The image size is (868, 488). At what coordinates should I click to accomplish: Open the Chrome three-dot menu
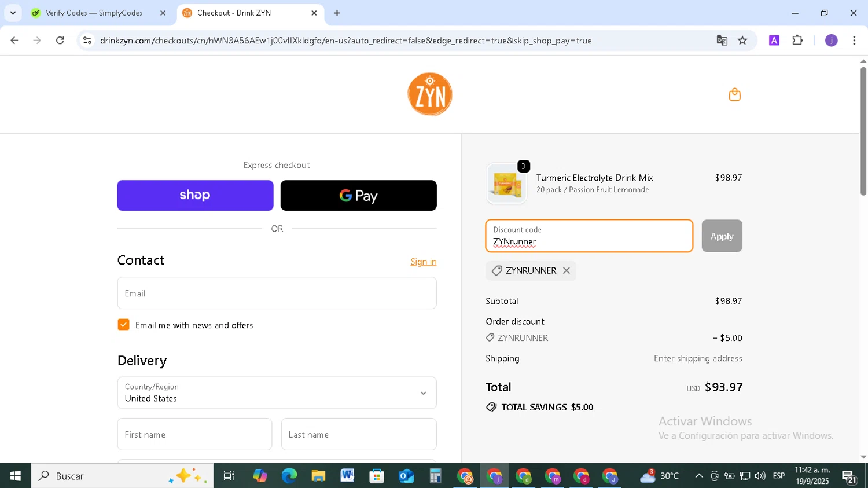pos(854,41)
